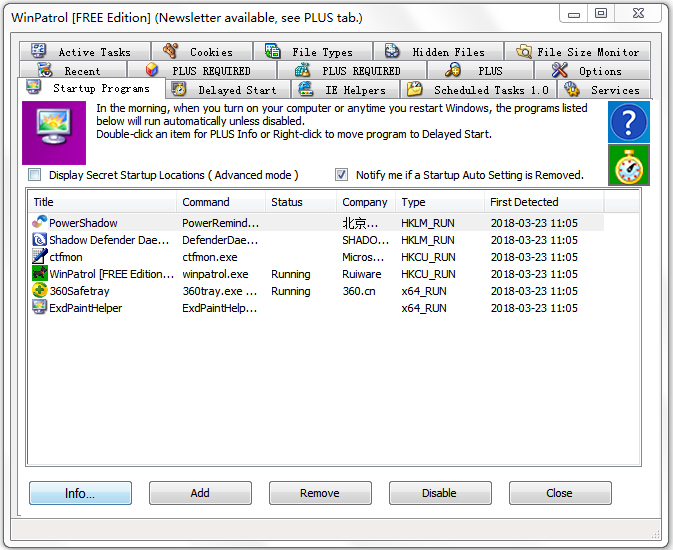Click the WinPatrol Scotty dog row icon

coord(39,273)
